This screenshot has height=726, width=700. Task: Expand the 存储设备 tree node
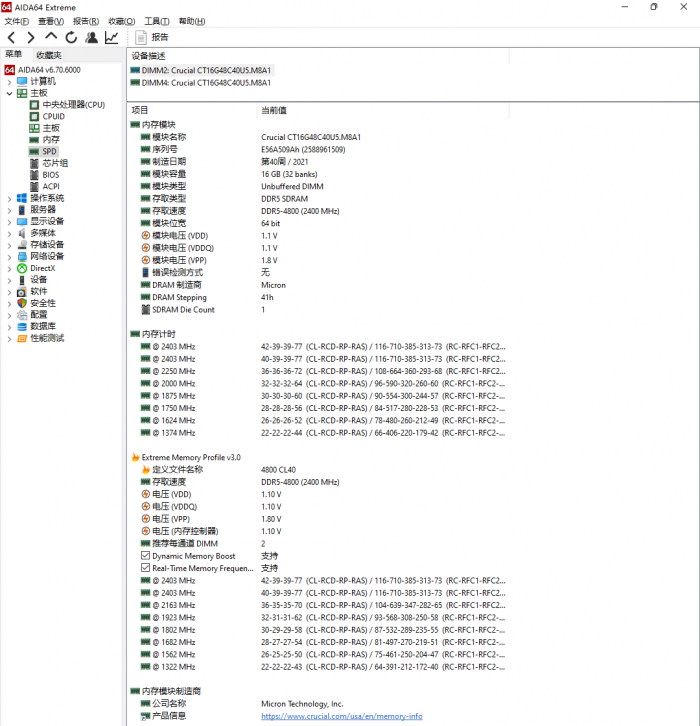pos(9,245)
